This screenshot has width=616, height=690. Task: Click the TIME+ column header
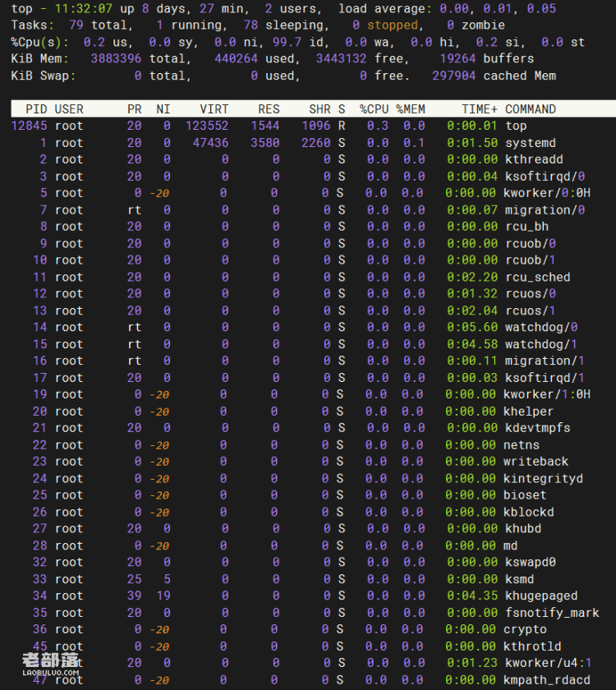coord(480,108)
